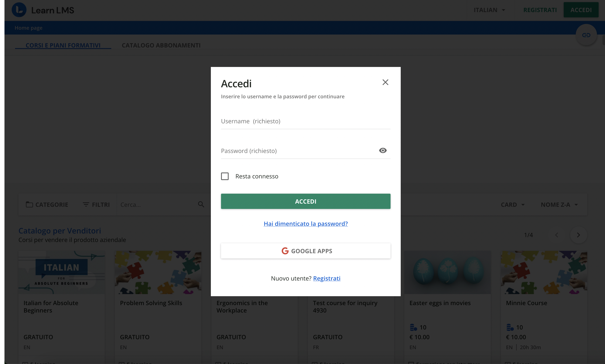605x364 pixels.
Task: Click Minnie Course title text
Action: point(526,303)
